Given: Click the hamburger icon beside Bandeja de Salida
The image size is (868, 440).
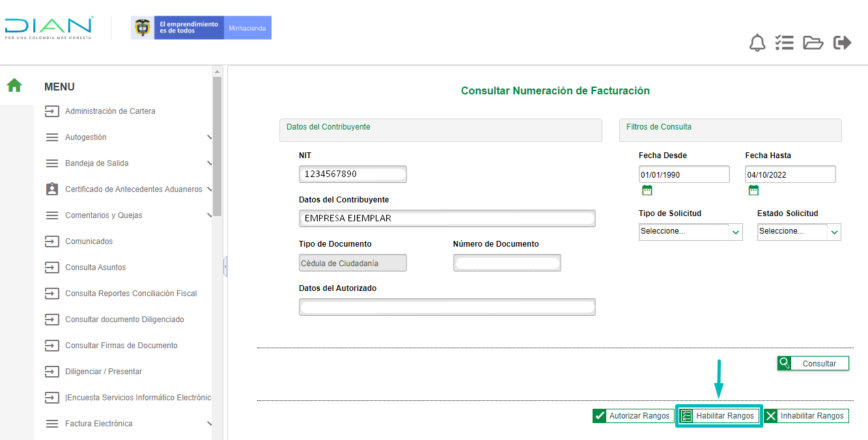Looking at the screenshot, I should pos(52,163).
